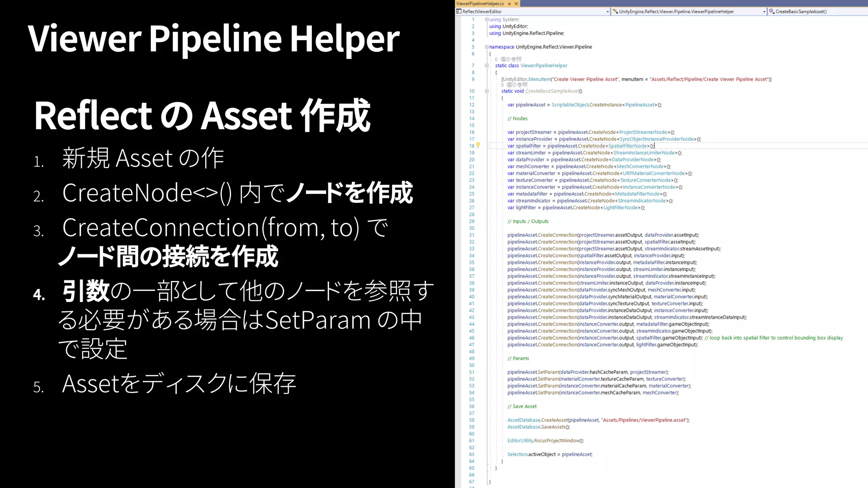
Task: Click the SetParam hashCacheParam line
Action: pos(588,372)
